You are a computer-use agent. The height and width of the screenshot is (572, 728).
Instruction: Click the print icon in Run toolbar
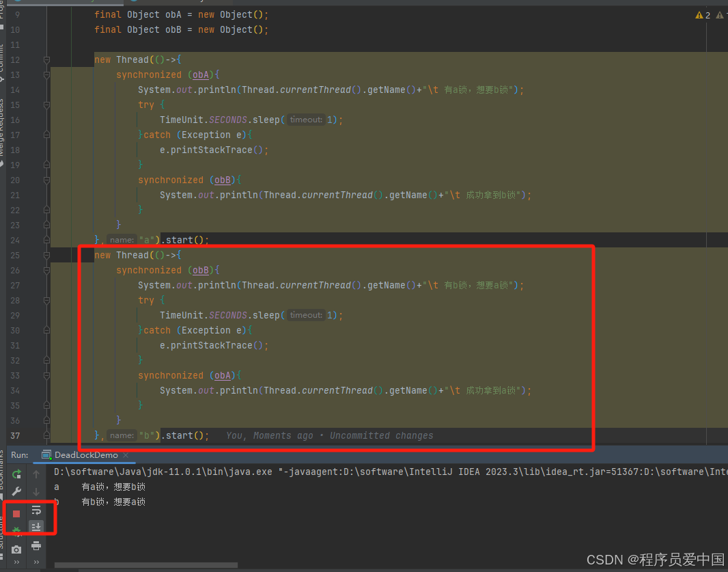[x=36, y=545]
